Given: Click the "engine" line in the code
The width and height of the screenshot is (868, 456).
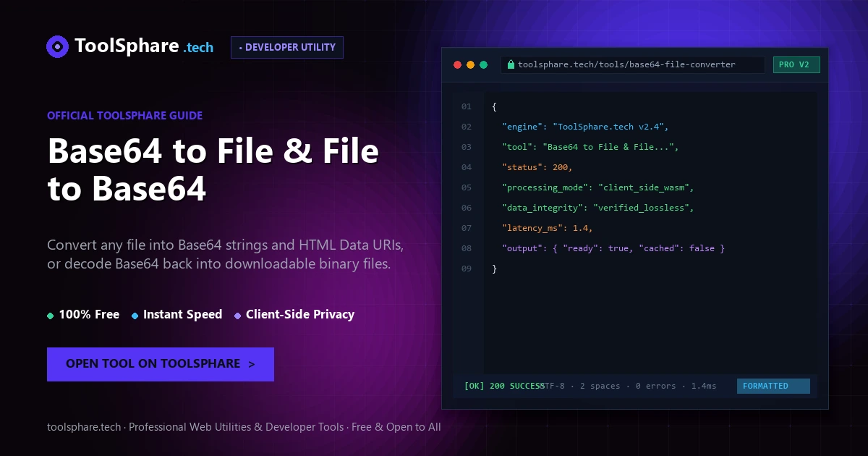Looking at the screenshot, I should pos(585,127).
